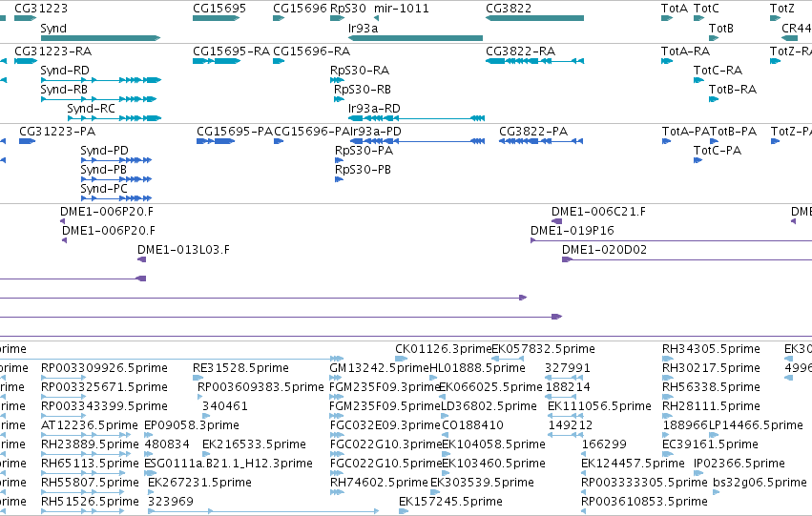Click the TotC-RA transcript label

(x=718, y=71)
